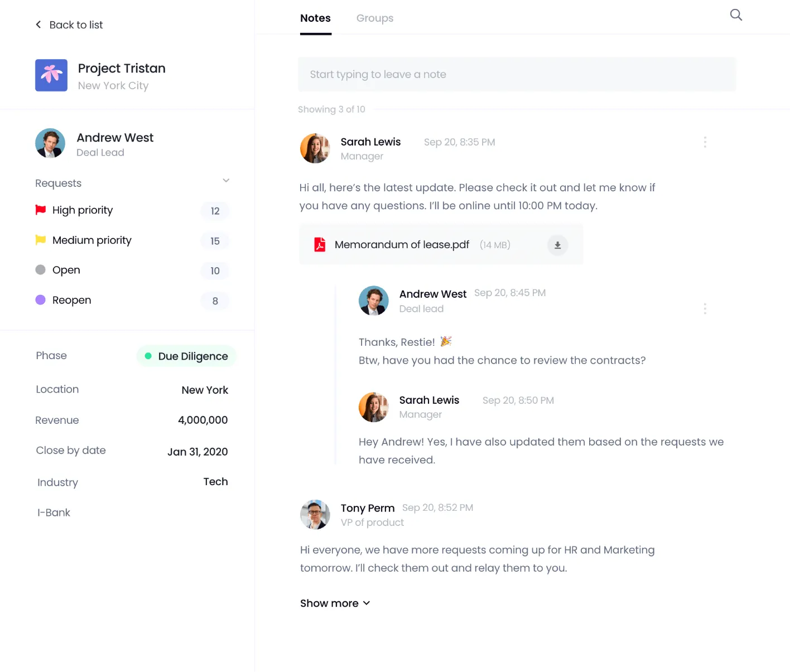This screenshot has width=790, height=672.
Task: Open options menu on Andrew West's reply
Action: point(705,309)
